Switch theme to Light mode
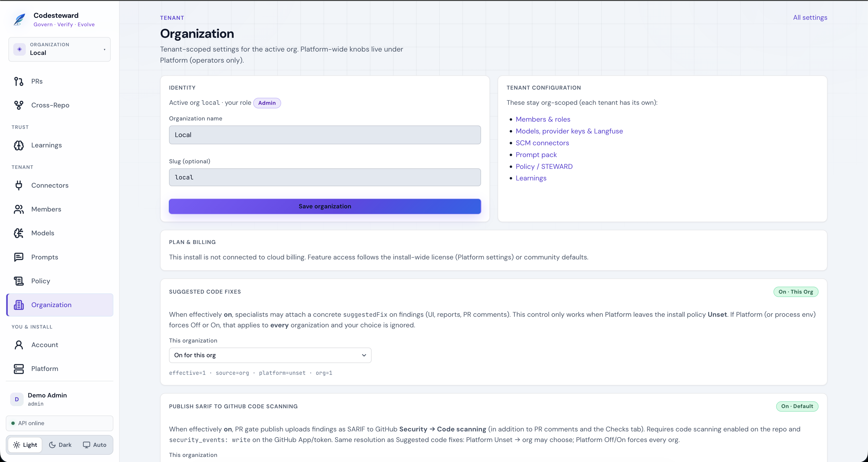Screen dimensions: 868x462 click(25, 445)
